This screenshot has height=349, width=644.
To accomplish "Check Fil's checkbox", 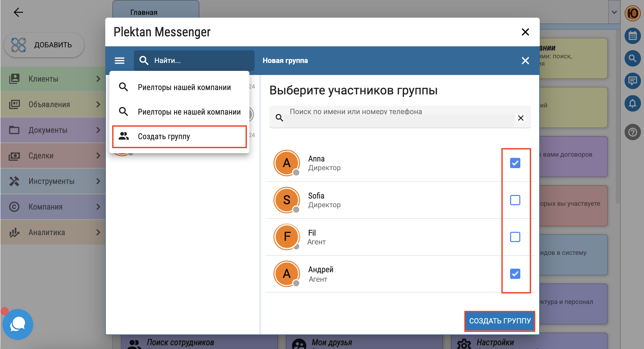I will [x=515, y=237].
